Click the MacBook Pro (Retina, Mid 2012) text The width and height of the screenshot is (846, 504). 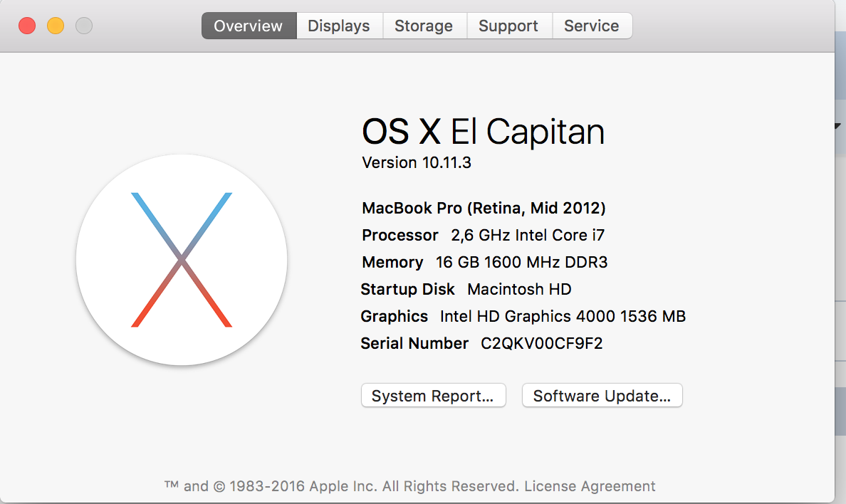pos(484,209)
